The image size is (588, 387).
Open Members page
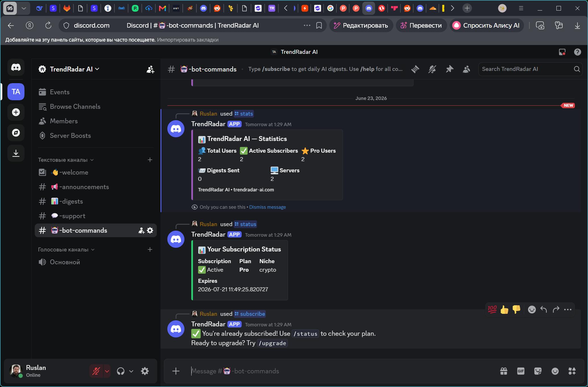click(96, 121)
